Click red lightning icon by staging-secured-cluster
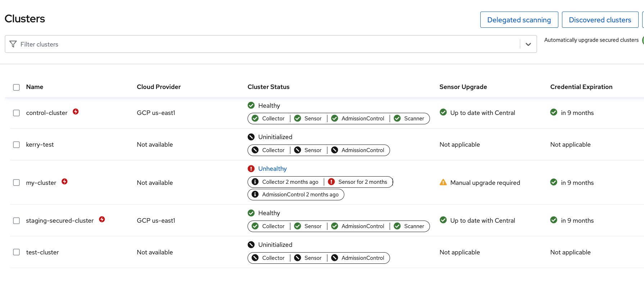The image size is (644, 289). click(102, 219)
